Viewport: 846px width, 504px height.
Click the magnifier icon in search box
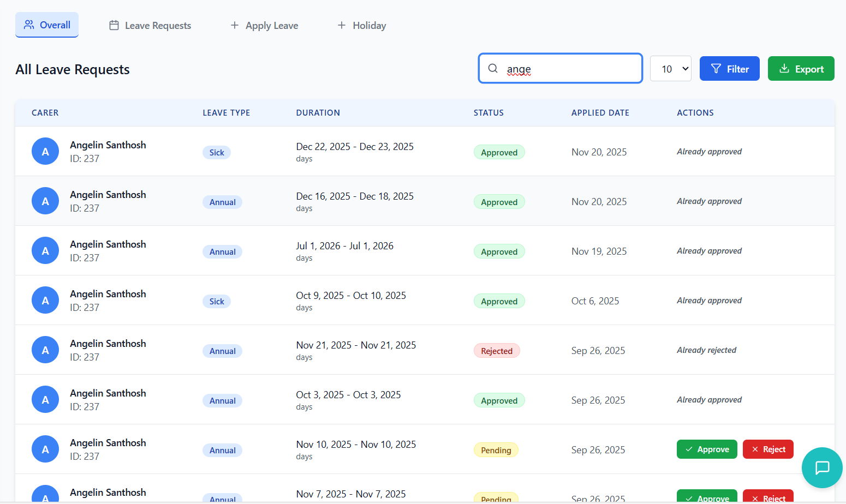(x=493, y=68)
